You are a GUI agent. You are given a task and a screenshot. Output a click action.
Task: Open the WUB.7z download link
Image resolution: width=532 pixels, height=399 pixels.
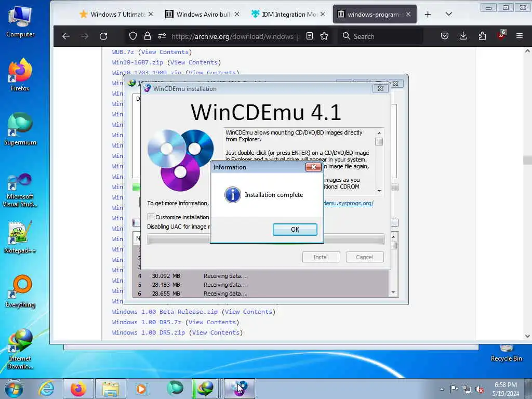point(123,52)
